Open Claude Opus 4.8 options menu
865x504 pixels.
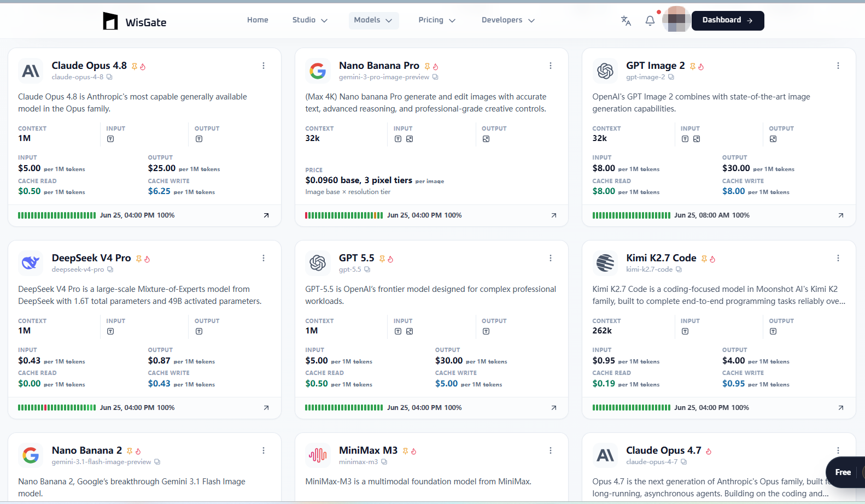pyautogui.click(x=264, y=66)
